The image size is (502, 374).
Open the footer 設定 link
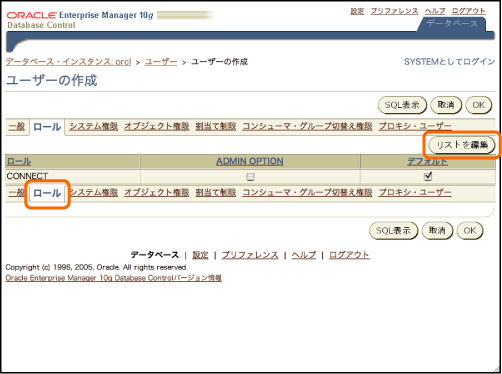(x=200, y=255)
